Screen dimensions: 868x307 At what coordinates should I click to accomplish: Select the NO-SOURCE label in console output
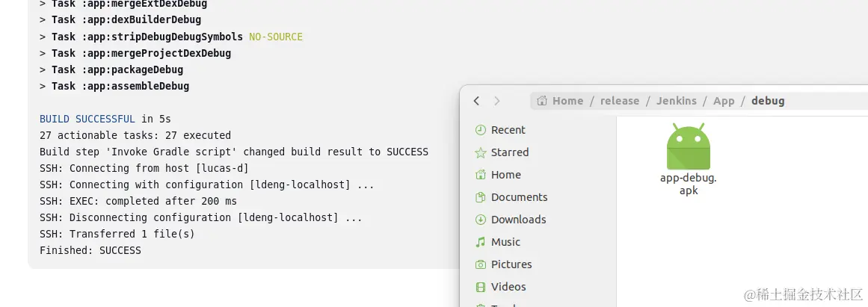[276, 37]
